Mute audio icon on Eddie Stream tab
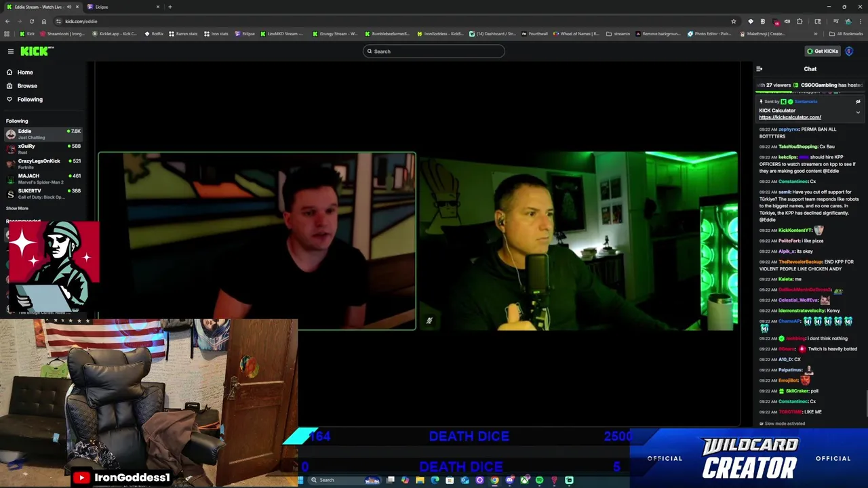The height and width of the screenshot is (488, 868). point(68,7)
